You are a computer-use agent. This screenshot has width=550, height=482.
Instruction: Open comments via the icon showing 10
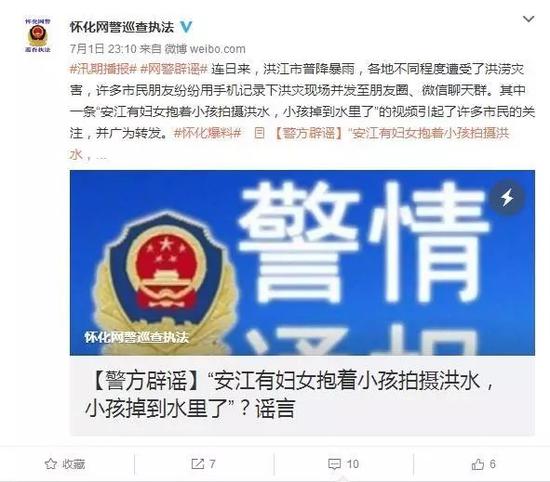click(334, 464)
